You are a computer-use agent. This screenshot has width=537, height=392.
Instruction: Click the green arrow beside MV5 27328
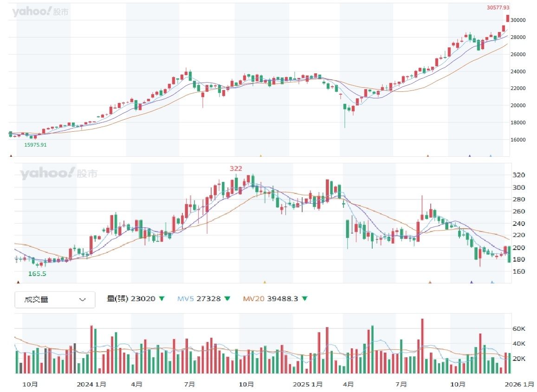point(227,299)
